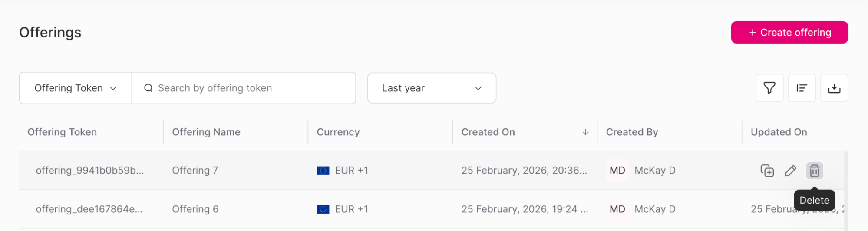
Task: Click the Created On sort arrow
Action: (585, 132)
